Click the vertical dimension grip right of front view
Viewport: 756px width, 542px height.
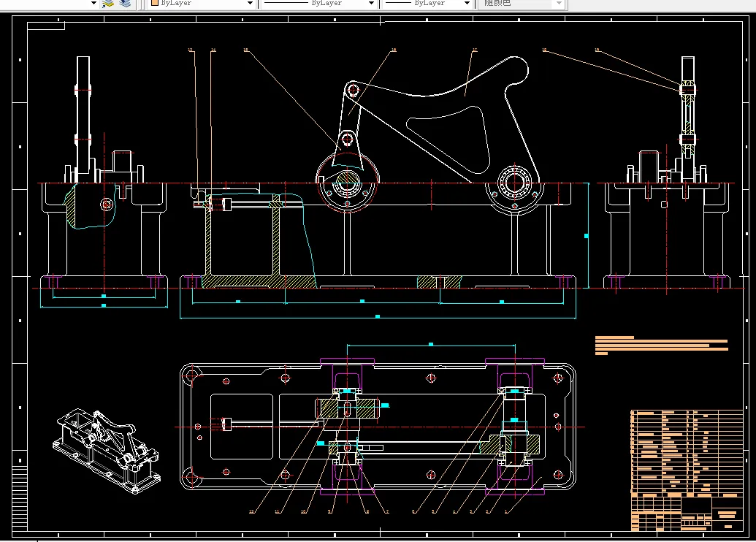pos(586,236)
